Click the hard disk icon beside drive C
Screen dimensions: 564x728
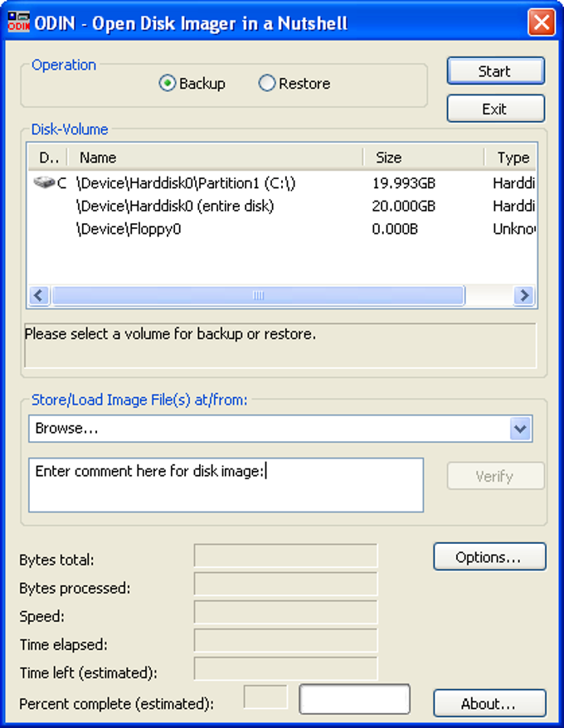pyautogui.click(x=44, y=182)
